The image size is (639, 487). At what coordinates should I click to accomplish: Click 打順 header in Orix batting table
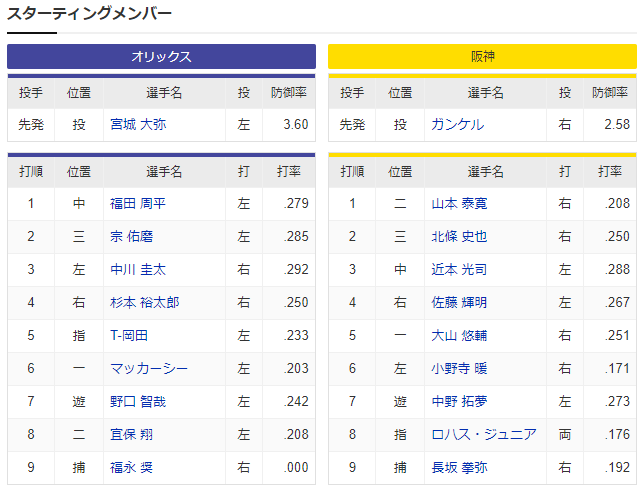(31, 172)
